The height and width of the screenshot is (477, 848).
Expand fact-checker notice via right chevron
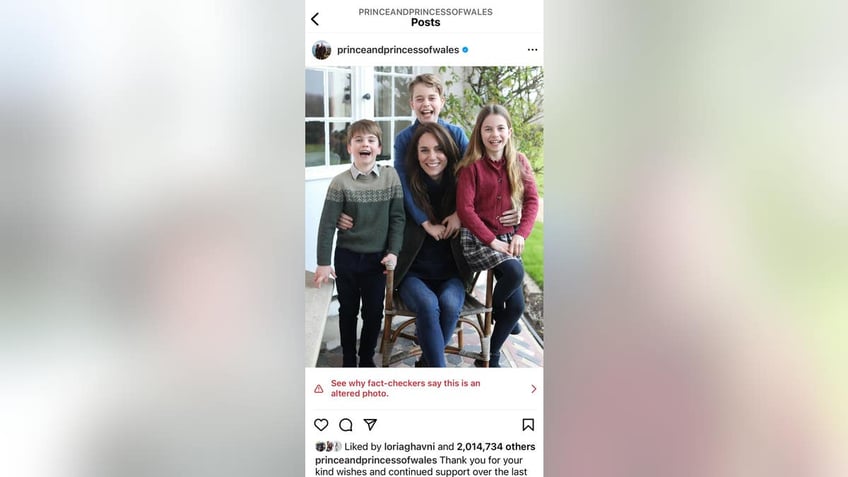tap(534, 389)
